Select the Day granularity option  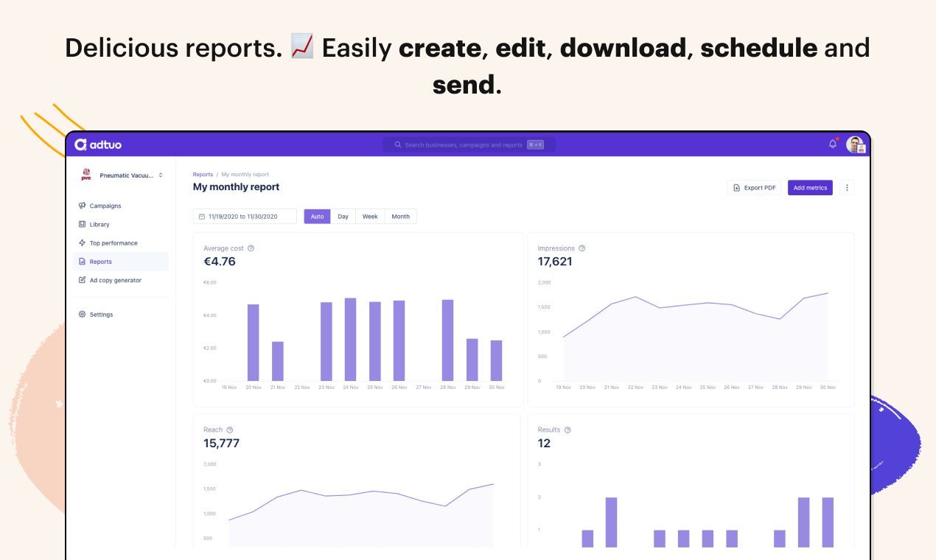coord(343,217)
